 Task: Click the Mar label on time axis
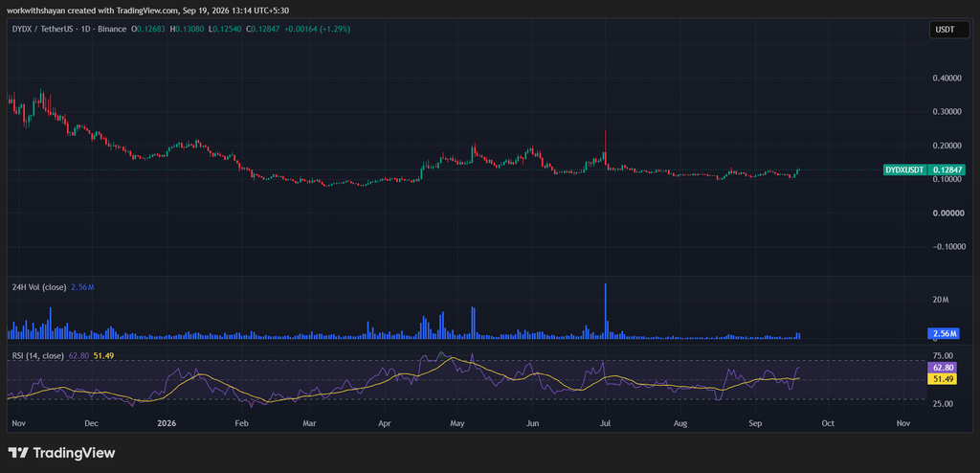click(x=309, y=423)
